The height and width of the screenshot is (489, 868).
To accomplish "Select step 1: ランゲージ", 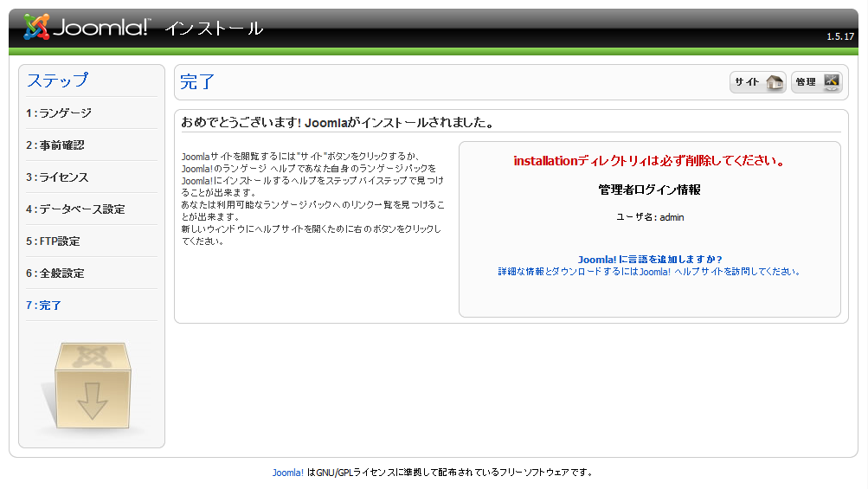I will pos(59,113).
